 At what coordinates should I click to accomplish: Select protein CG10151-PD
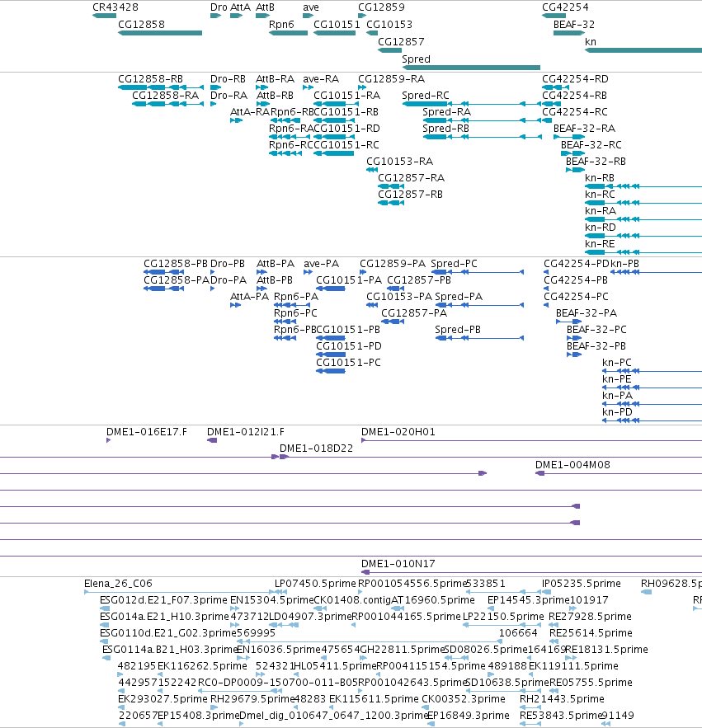click(x=349, y=346)
